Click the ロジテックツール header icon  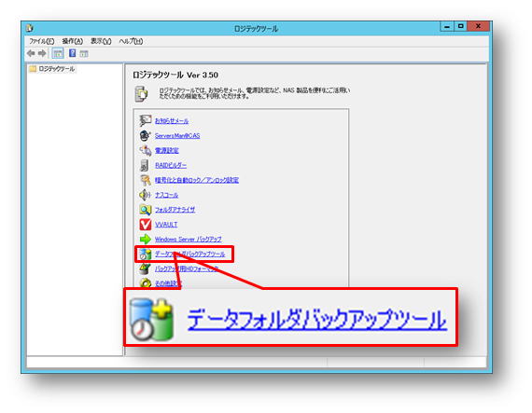click(x=141, y=94)
